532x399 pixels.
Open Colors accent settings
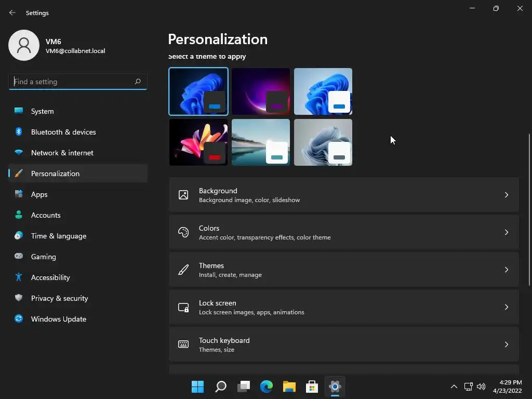344,232
